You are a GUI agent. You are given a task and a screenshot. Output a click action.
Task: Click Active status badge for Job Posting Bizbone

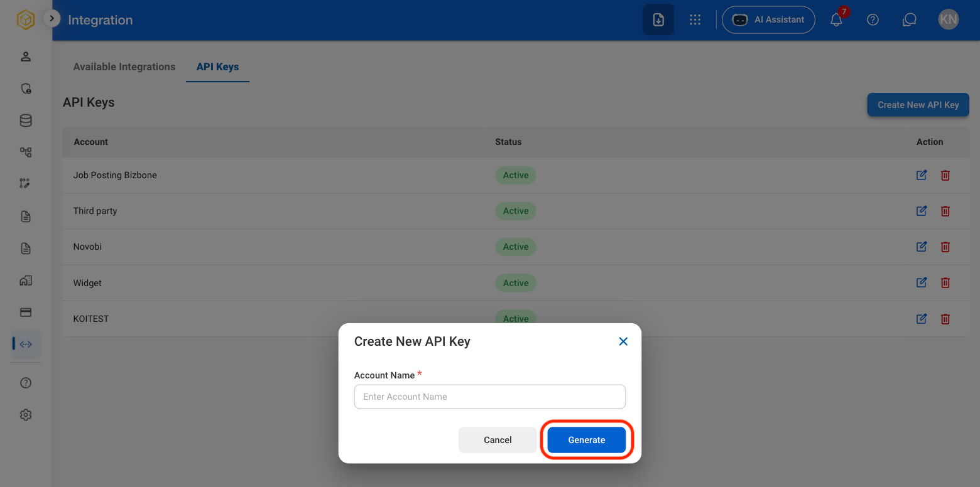(516, 175)
